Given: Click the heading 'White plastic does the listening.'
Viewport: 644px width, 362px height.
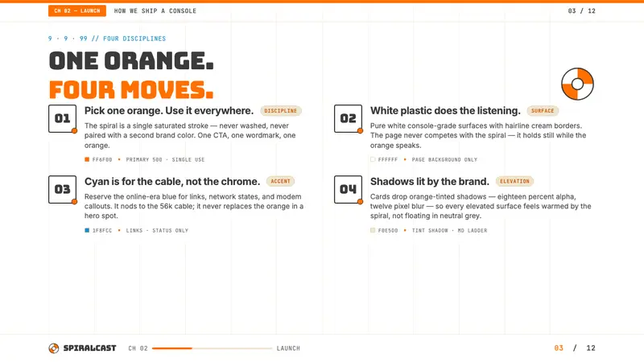Looking at the screenshot, I should pyautogui.click(x=445, y=111).
